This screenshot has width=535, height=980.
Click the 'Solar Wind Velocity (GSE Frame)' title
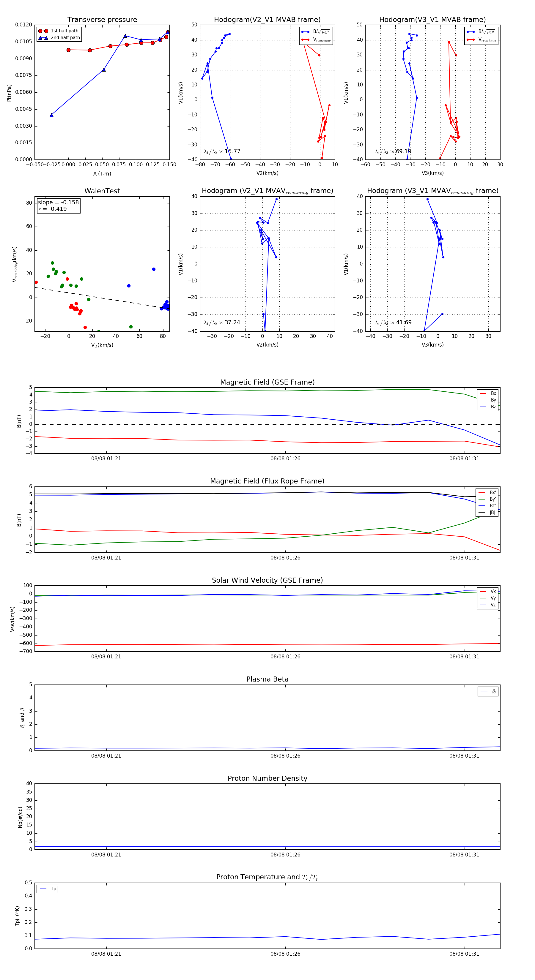267,580
